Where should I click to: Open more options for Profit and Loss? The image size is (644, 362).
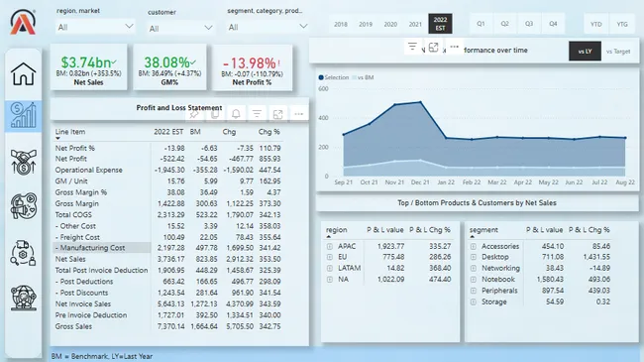pos(298,114)
